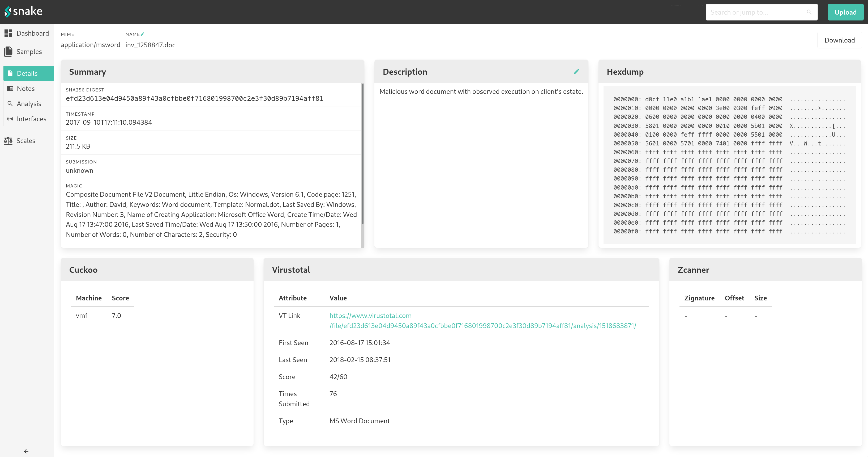Select the SHA256 digest text
Screen dimensions: 868x457
tap(194, 98)
